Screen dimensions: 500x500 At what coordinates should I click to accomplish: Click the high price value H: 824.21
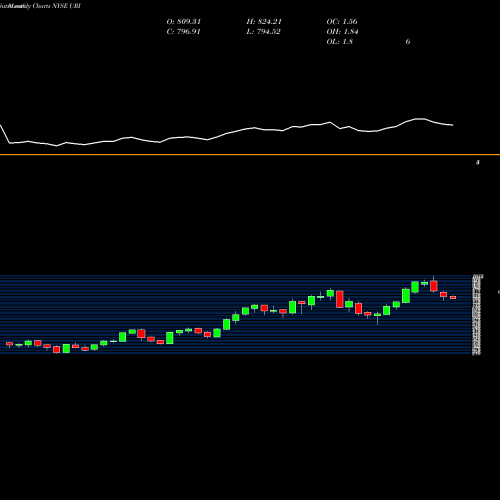(264, 22)
